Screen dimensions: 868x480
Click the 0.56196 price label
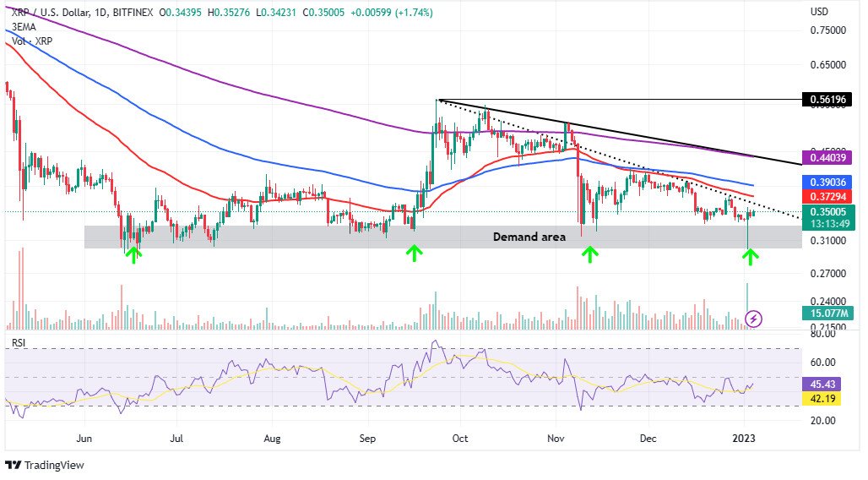827,100
